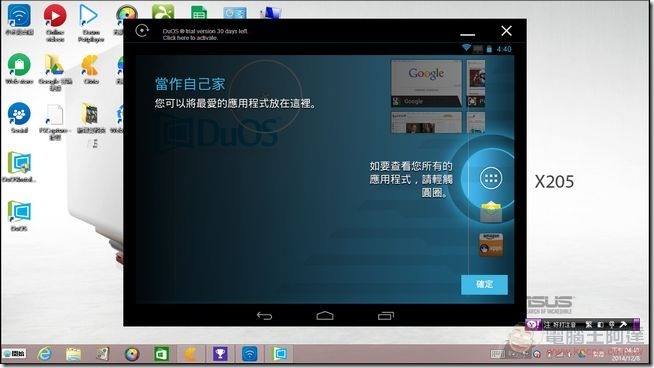This screenshot has width=654, height=368.
Task: Open the green Store icon in taskbar
Action: pos(161,354)
